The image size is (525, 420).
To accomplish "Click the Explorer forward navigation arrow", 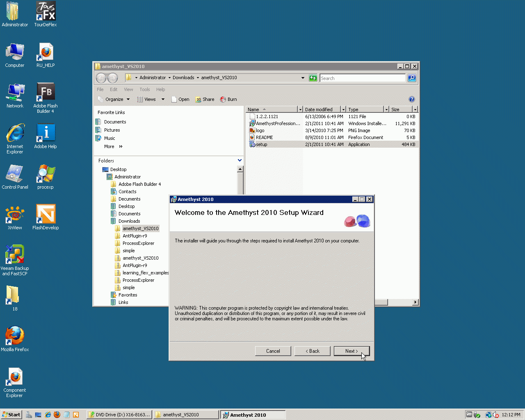I will (112, 78).
